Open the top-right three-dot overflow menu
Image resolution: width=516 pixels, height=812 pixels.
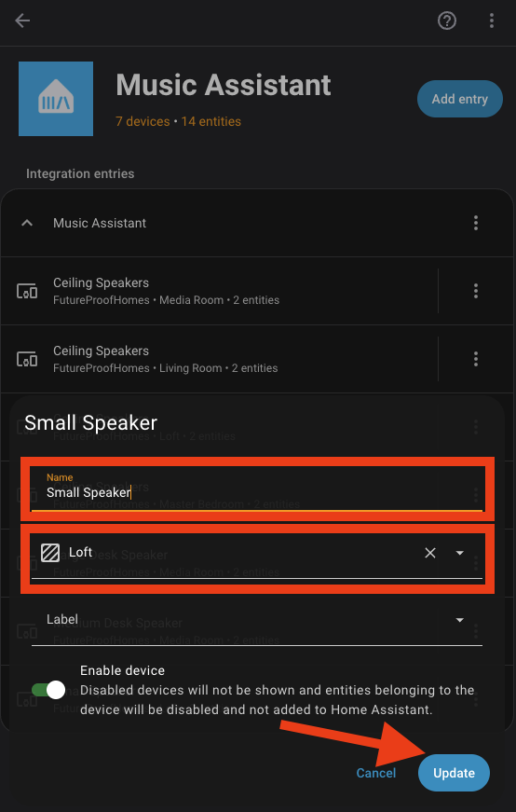point(491,21)
